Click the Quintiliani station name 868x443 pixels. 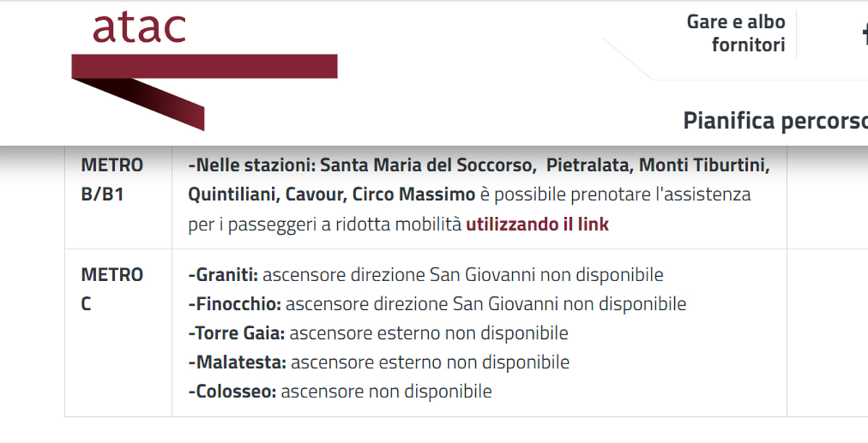231,194
